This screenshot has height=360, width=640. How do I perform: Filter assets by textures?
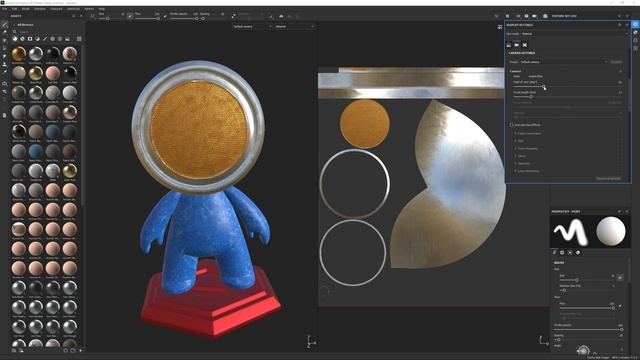click(x=60, y=39)
